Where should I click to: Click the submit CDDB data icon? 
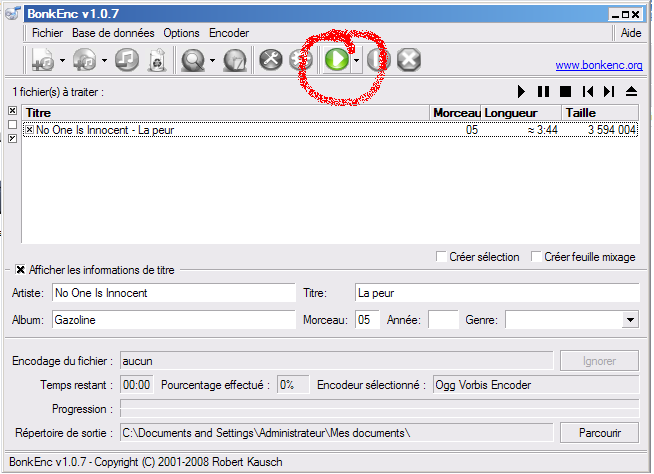[x=235, y=60]
